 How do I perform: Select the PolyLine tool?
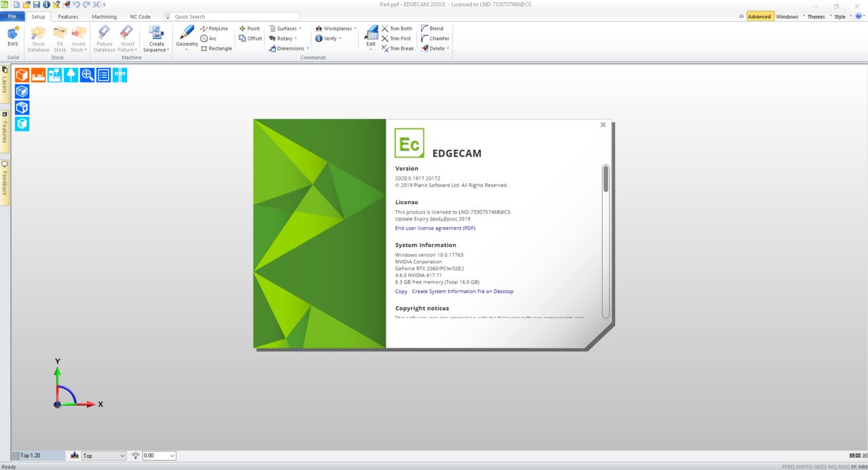click(214, 28)
